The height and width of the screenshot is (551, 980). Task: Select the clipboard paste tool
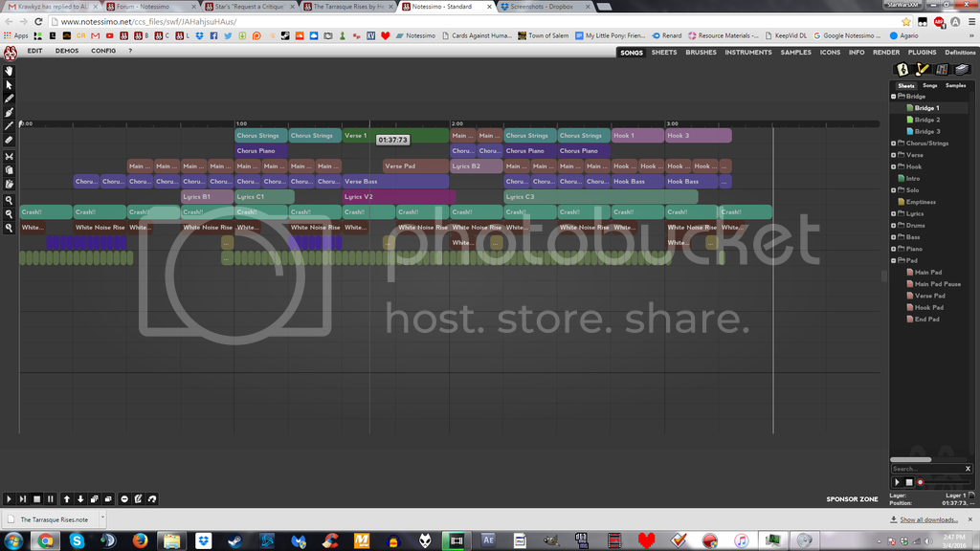pos(10,183)
